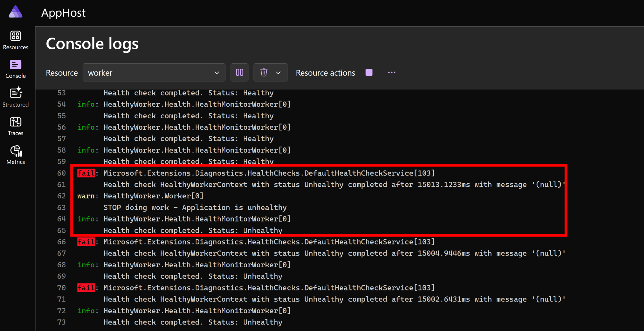Image resolution: width=644 pixels, height=331 pixels.
Task: Click the trash remove-data icon
Action: click(264, 72)
